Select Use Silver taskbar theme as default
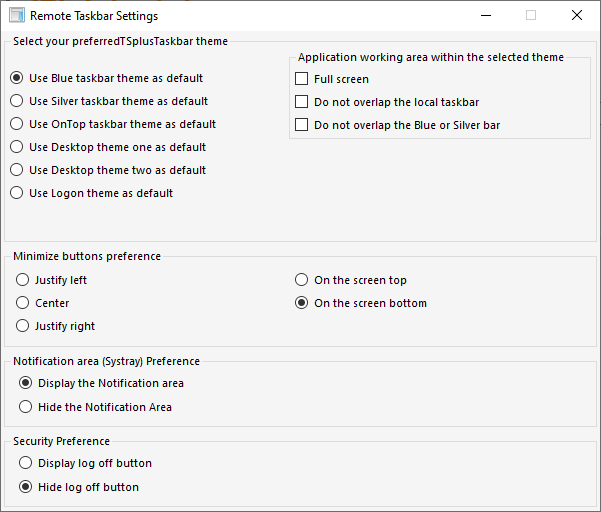Screen dimensions: 601x512 (x=16, y=101)
